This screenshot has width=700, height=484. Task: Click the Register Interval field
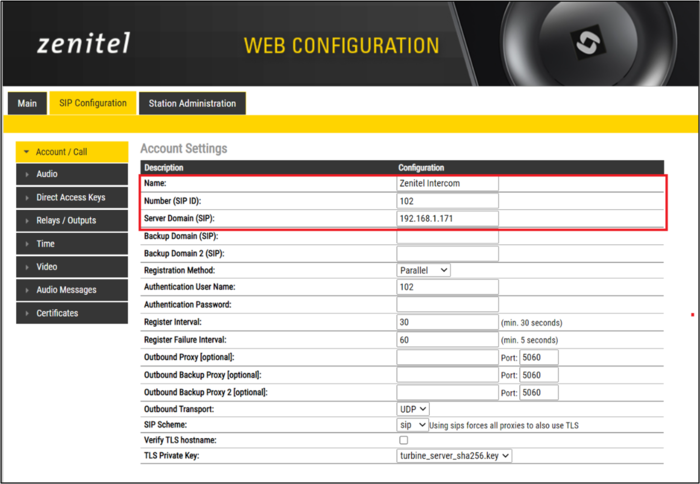click(447, 322)
